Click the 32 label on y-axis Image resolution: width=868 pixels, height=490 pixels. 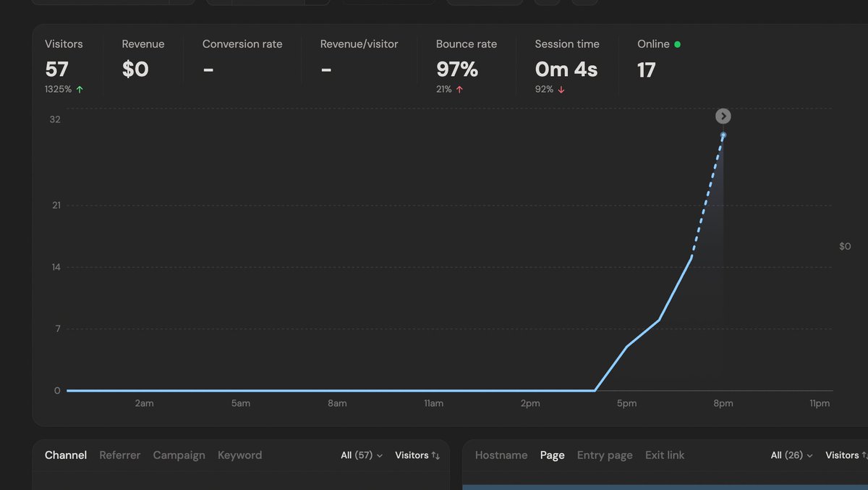click(x=55, y=119)
